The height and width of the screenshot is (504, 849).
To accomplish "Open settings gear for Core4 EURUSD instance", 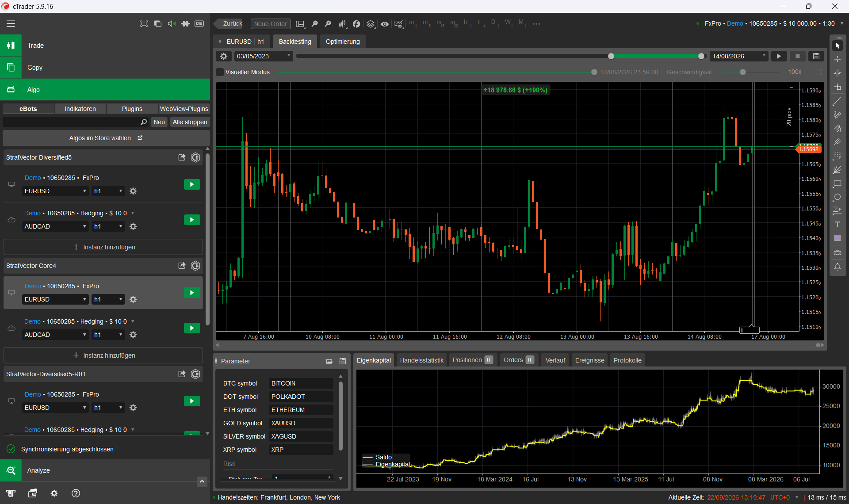I will coord(133,299).
